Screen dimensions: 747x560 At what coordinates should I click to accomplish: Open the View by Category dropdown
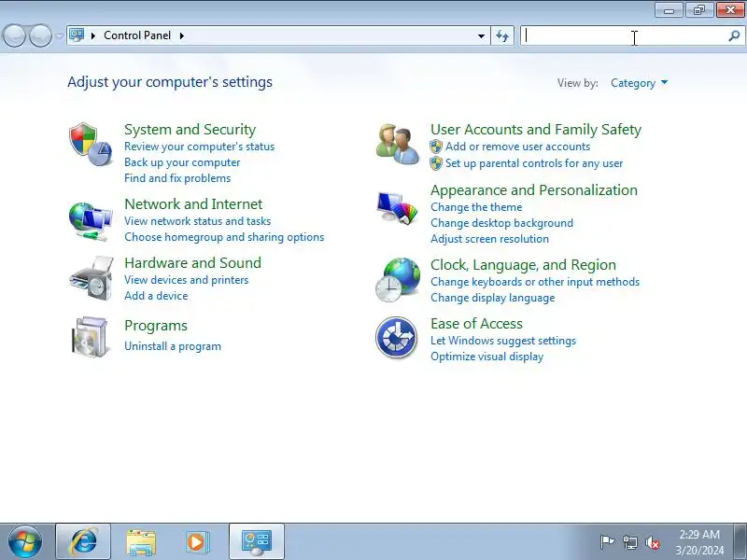coord(639,83)
